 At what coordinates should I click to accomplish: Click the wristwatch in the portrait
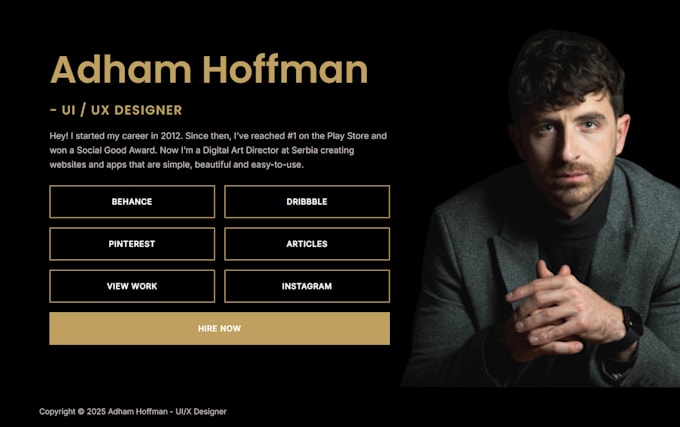click(629, 327)
